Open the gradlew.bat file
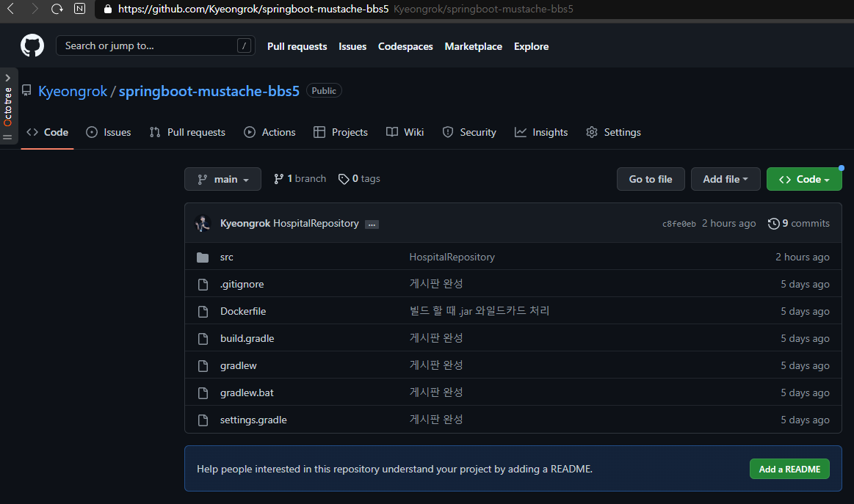The width and height of the screenshot is (854, 504). tap(247, 393)
